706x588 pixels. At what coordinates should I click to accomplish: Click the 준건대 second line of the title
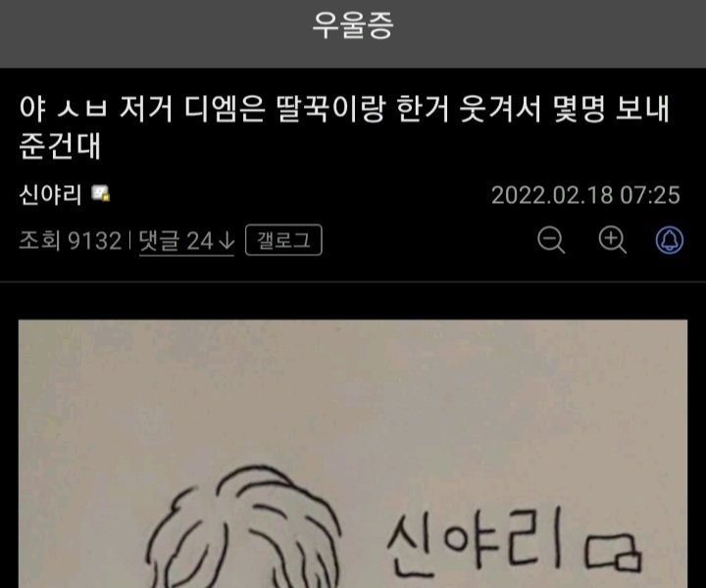click(x=60, y=146)
